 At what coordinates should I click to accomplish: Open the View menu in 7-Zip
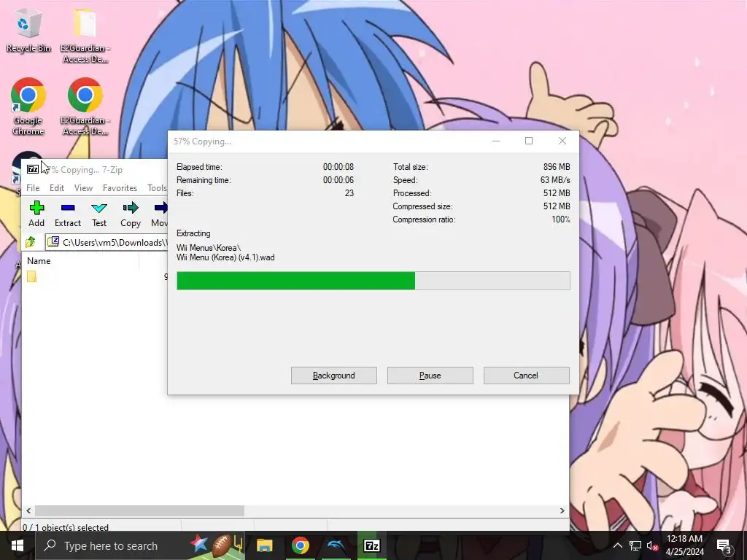point(83,188)
